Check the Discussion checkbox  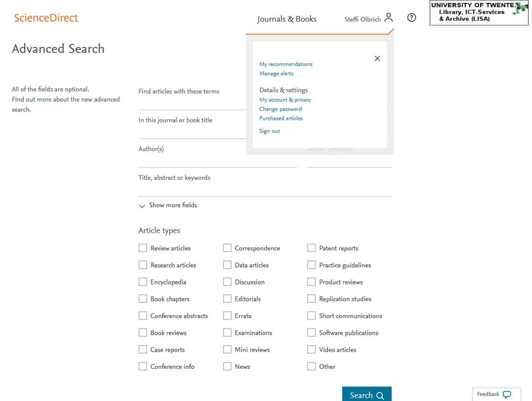pos(227,282)
